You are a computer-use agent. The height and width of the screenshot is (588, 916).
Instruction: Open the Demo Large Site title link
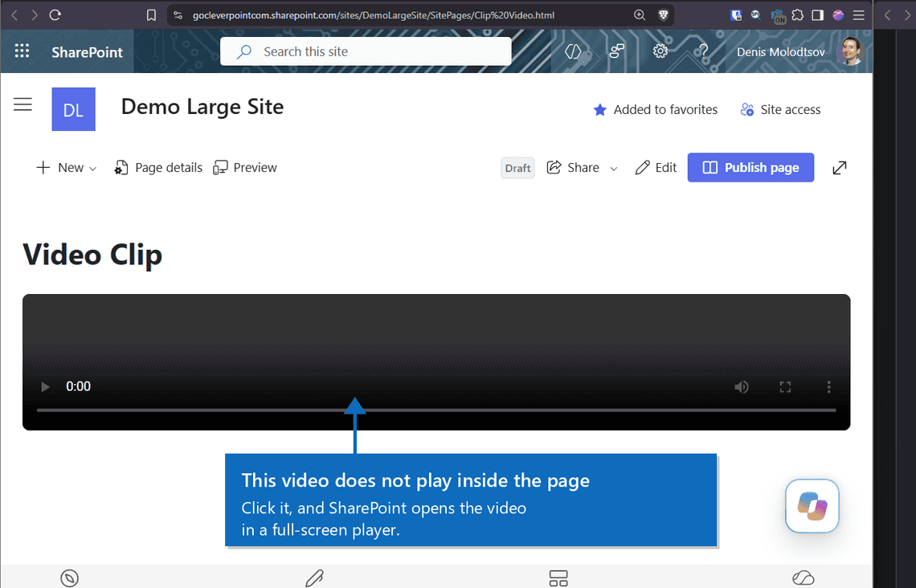[x=202, y=107]
